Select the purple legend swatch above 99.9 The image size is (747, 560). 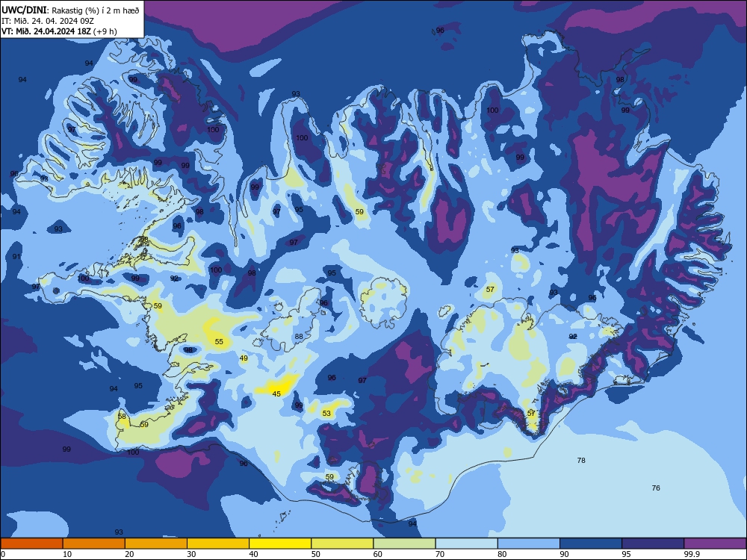click(x=715, y=544)
